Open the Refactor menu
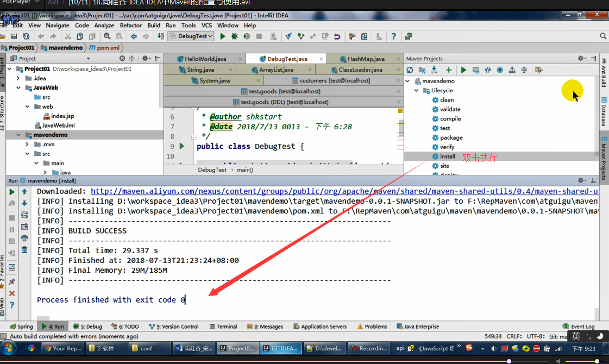This screenshot has width=609, height=364. [x=131, y=25]
